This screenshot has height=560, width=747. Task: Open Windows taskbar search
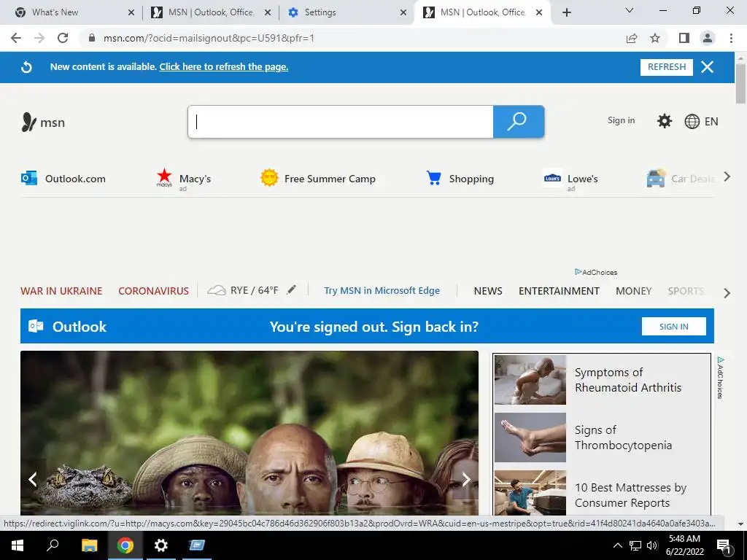tap(53, 545)
